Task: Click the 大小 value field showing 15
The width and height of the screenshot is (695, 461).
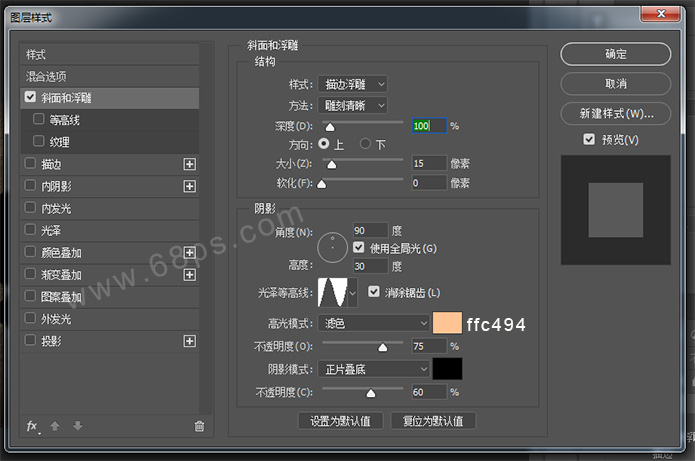Action: click(429, 164)
